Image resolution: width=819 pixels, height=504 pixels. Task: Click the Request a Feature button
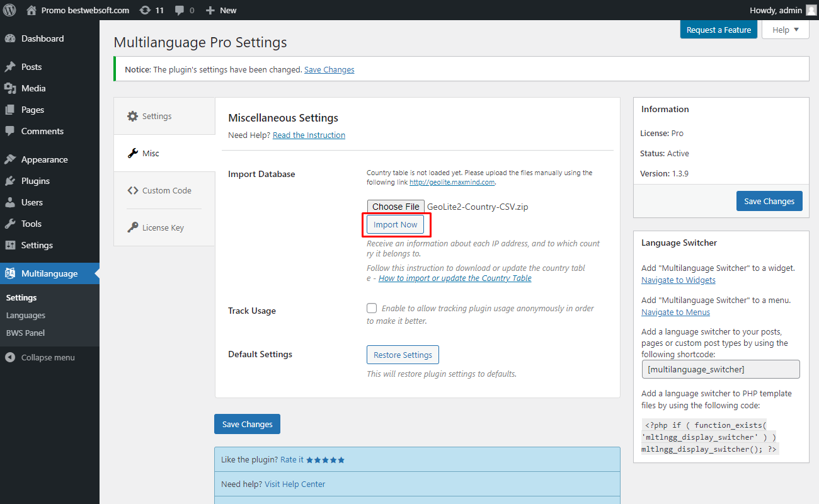[719, 30]
